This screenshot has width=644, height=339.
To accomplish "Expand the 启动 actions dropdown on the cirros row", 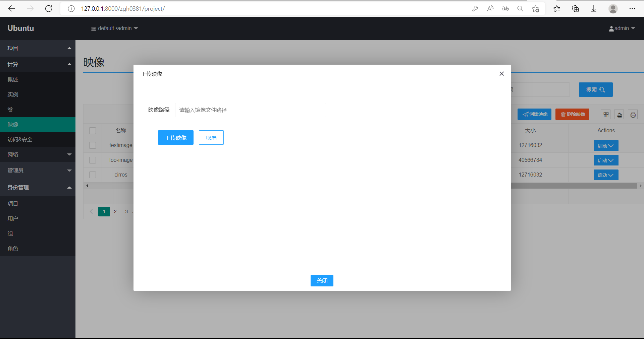I will tap(605, 175).
